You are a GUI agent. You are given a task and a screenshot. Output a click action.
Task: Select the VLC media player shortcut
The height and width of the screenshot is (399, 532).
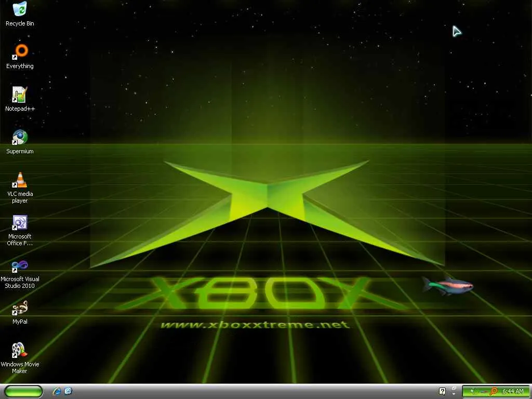(x=20, y=188)
